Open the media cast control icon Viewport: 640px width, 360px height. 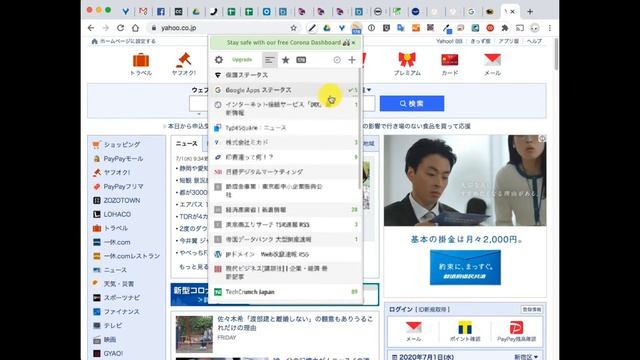[520, 28]
